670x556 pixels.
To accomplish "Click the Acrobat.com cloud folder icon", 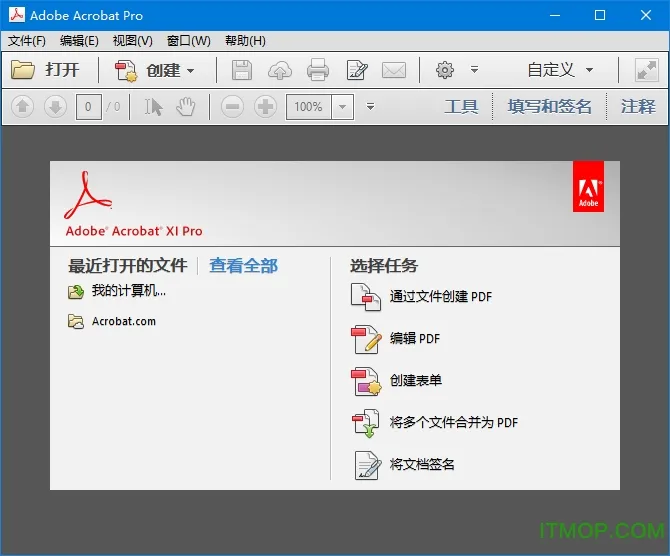I will coord(76,322).
